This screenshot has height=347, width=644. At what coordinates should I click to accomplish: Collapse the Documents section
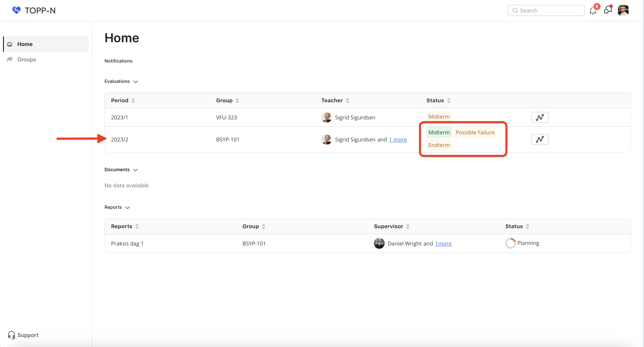(x=135, y=170)
